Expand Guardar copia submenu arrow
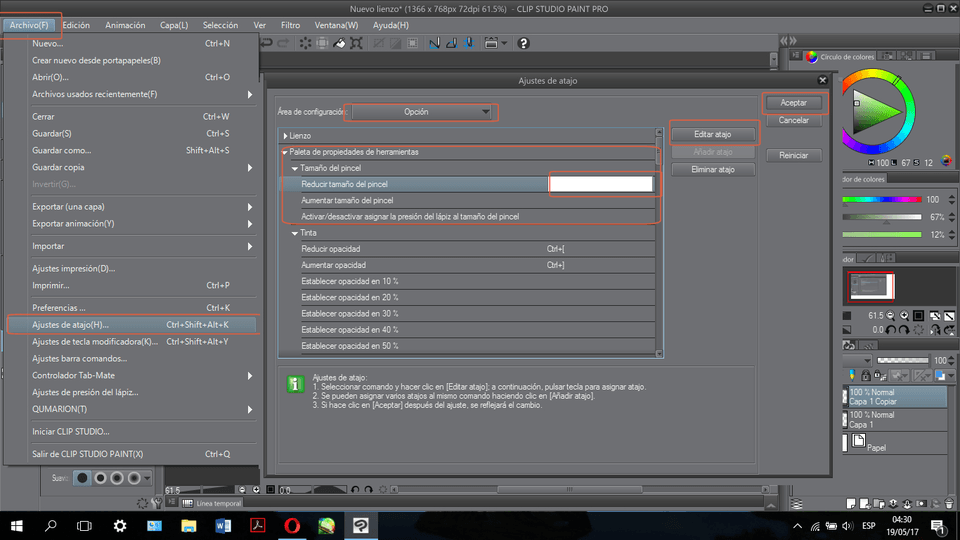 pyautogui.click(x=250, y=168)
